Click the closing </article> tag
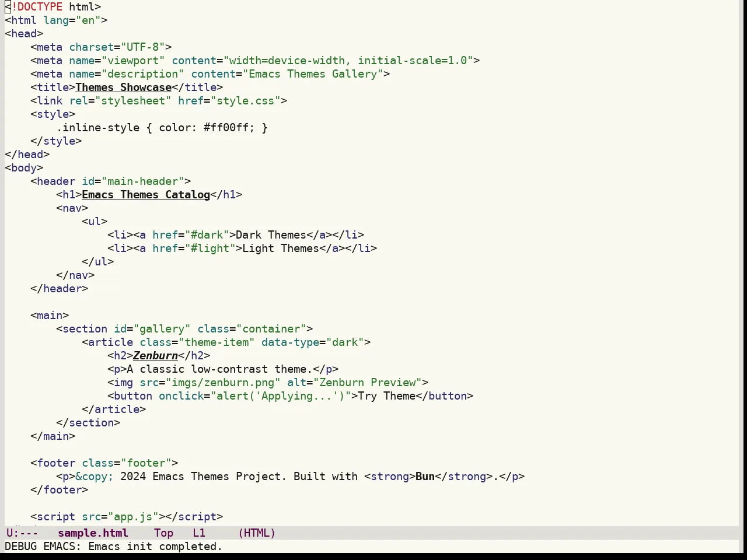The image size is (747, 560). pyautogui.click(x=114, y=409)
